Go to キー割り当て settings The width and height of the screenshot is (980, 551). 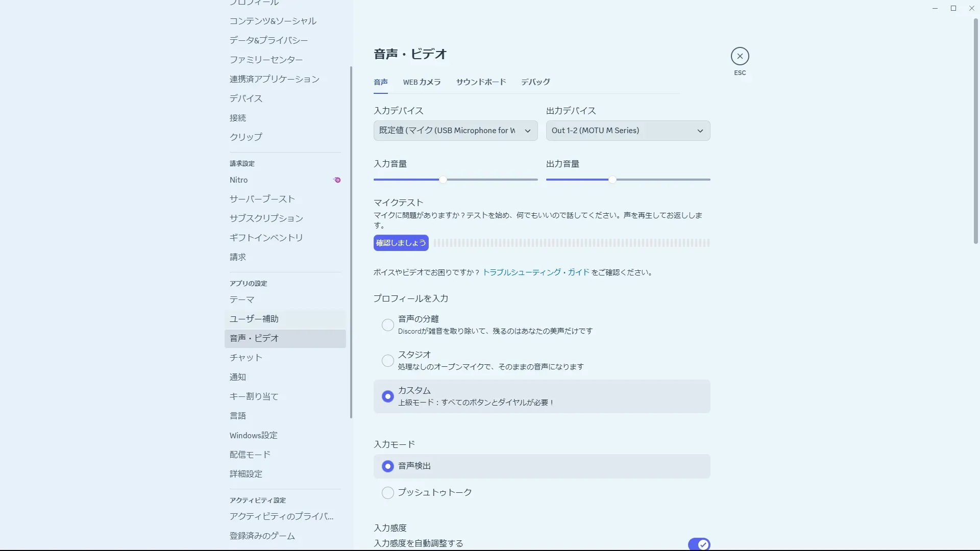[x=254, y=396]
